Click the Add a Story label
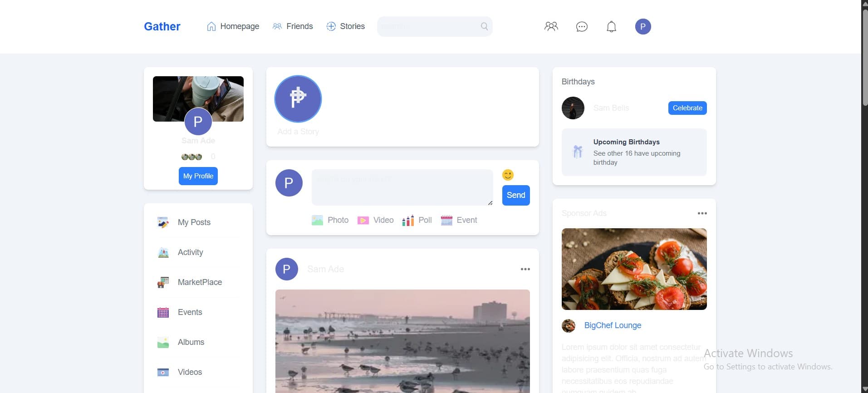868x393 pixels. pyautogui.click(x=298, y=132)
